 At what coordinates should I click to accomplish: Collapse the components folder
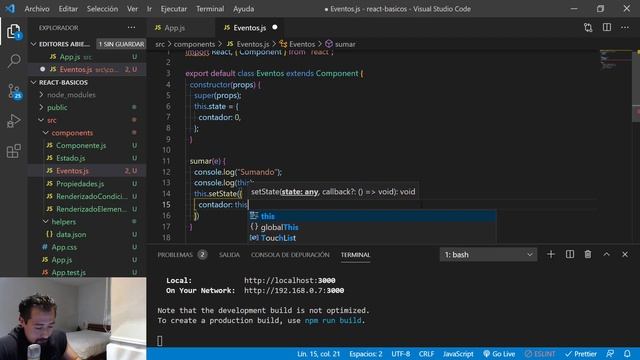click(46, 133)
